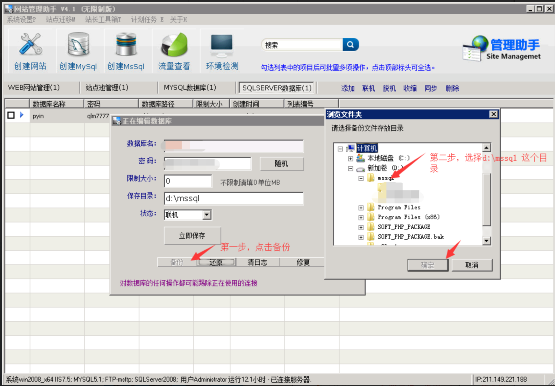Collapse the 新加卷 (D:) node

[350, 168]
